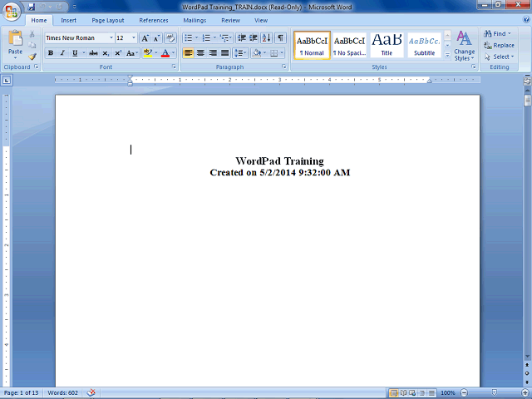Open the Change Case menu

tap(131, 53)
